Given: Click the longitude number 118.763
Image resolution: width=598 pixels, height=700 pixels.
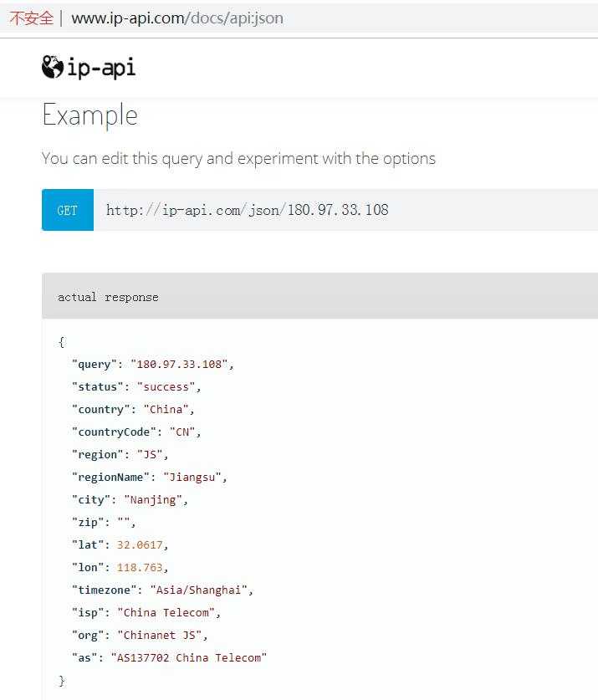Looking at the screenshot, I should [x=140, y=567].
